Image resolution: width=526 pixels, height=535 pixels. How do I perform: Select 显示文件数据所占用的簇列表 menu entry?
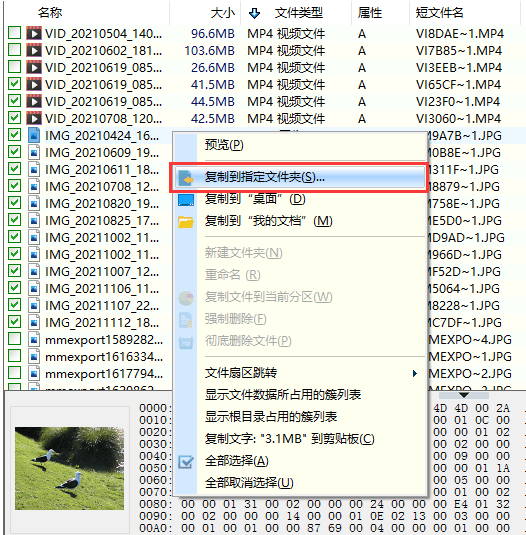coord(300,395)
